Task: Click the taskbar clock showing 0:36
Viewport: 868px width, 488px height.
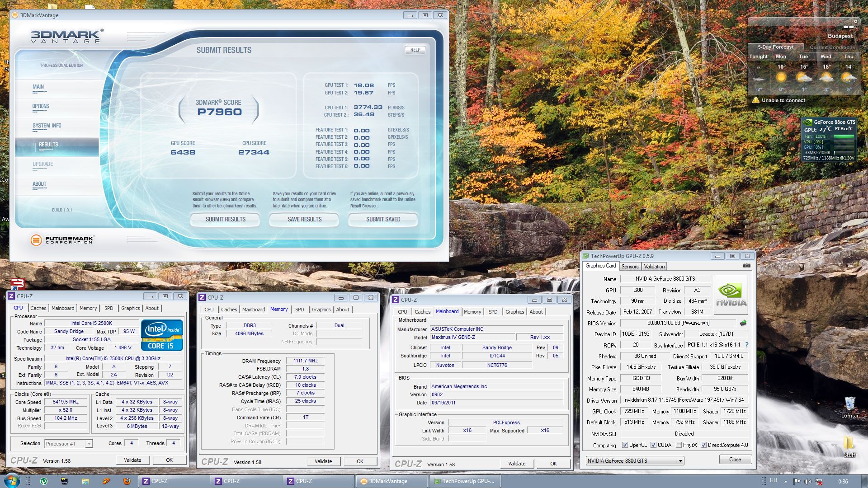Action: (x=843, y=482)
